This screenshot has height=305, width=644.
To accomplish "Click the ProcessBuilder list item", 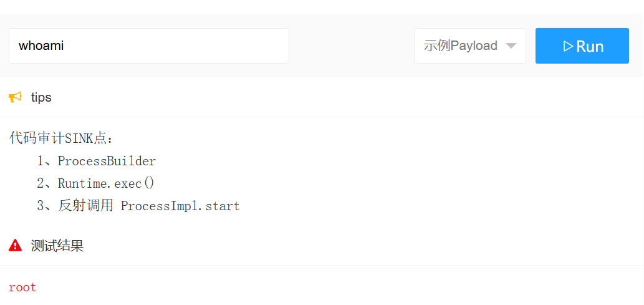I will tap(107, 161).
